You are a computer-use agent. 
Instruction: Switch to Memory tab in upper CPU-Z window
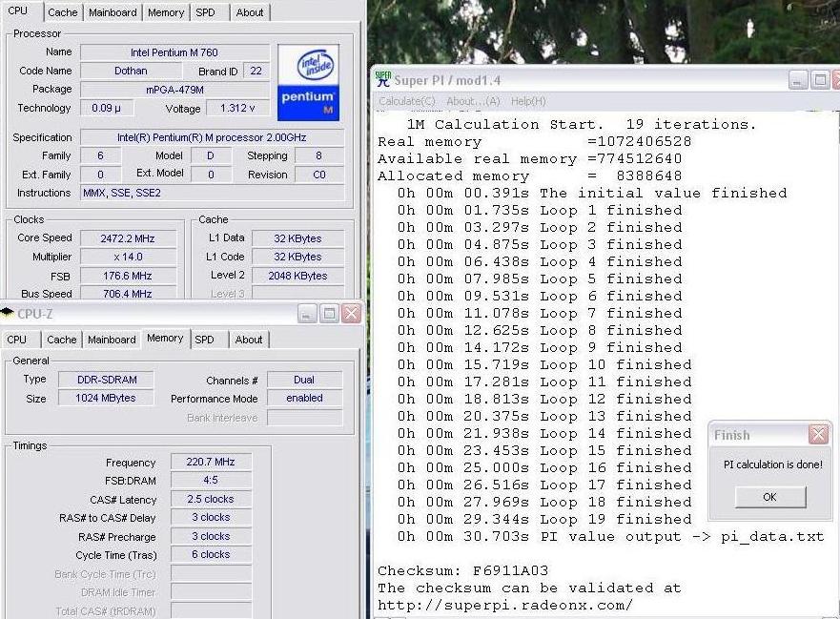click(x=166, y=12)
